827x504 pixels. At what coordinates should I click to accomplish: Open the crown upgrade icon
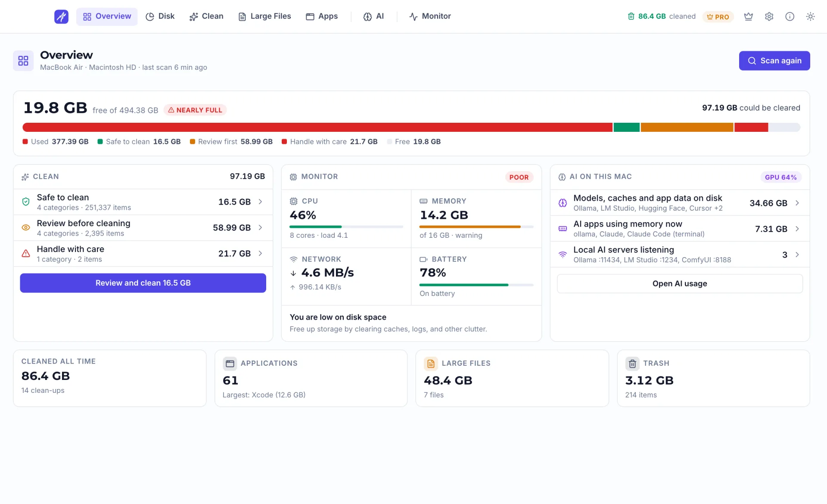click(748, 16)
